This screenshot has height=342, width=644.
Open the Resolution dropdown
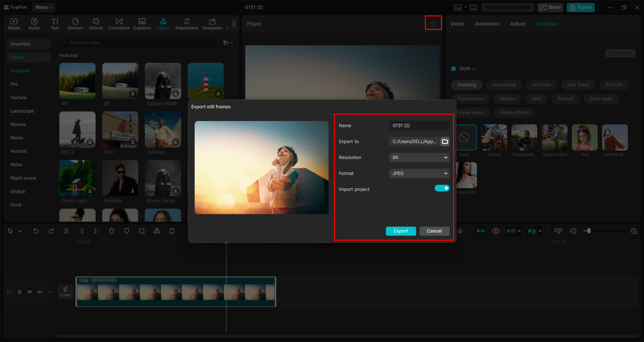pos(419,157)
